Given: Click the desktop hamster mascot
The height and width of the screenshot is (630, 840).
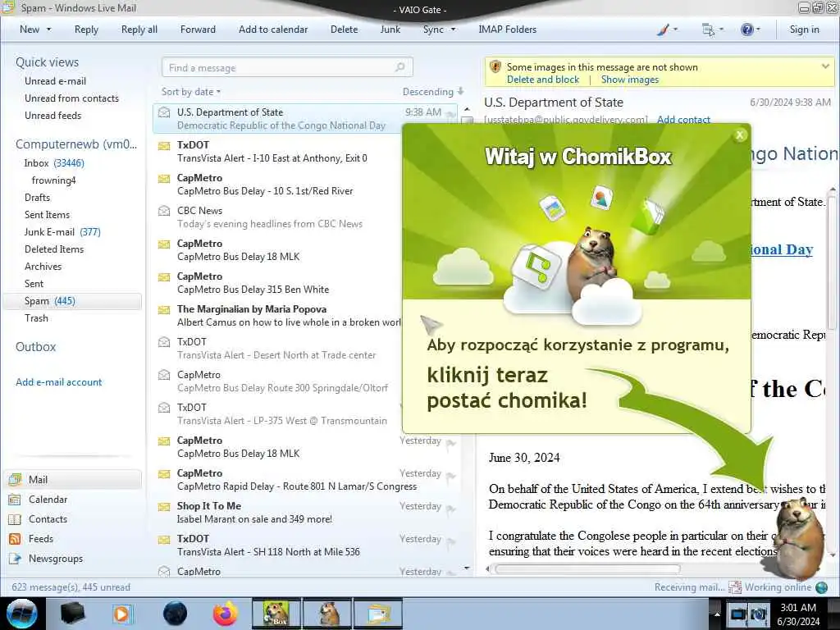Looking at the screenshot, I should [798, 537].
